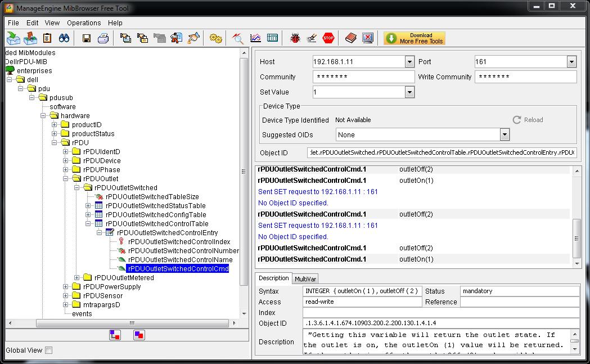
Task: Collapse the dell tree node
Action: pos(10,79)
